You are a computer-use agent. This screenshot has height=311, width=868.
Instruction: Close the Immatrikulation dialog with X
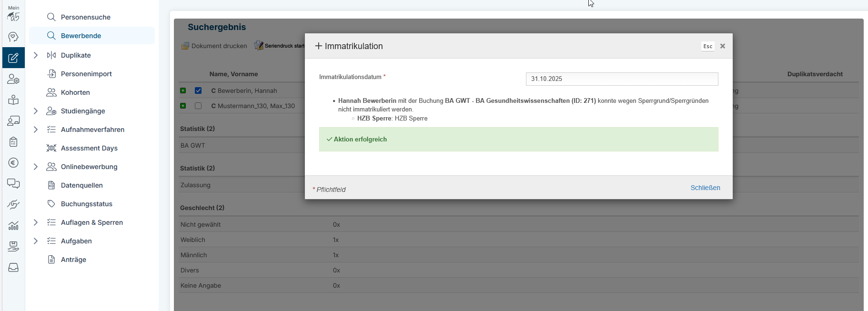coord(723,46)
